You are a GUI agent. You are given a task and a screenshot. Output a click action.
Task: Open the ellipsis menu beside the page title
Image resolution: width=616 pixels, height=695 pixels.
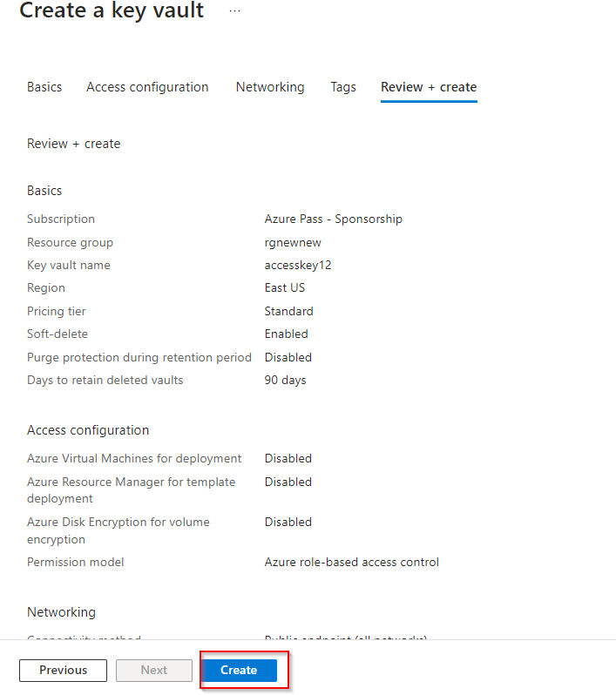coord(235,11)
